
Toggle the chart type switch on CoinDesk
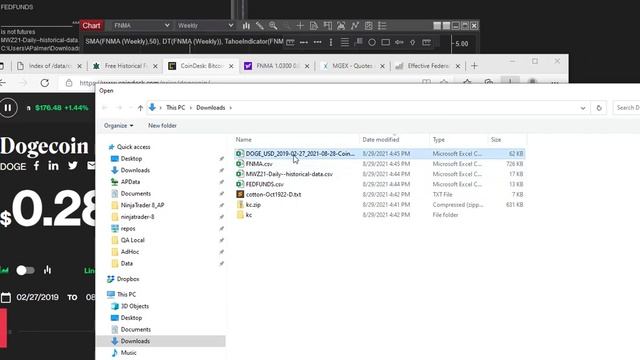pos(25,270)
